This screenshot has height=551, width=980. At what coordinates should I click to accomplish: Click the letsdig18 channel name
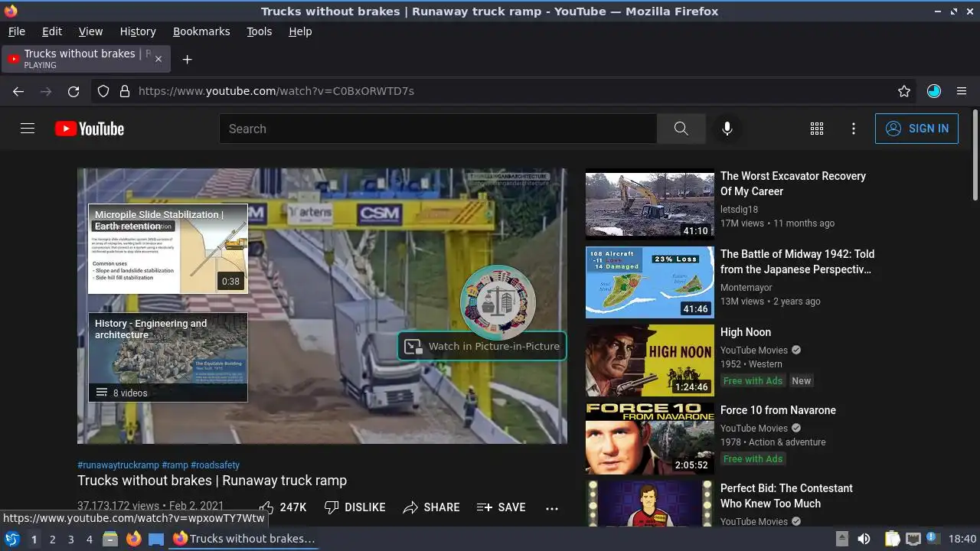coord(739,210)
